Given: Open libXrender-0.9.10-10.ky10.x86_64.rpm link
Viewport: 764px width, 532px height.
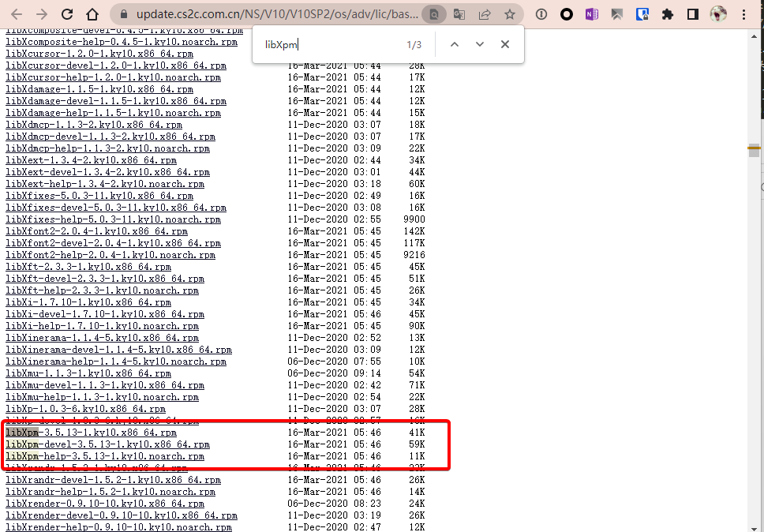Looking at the screenshot, I should click(105, 504).
